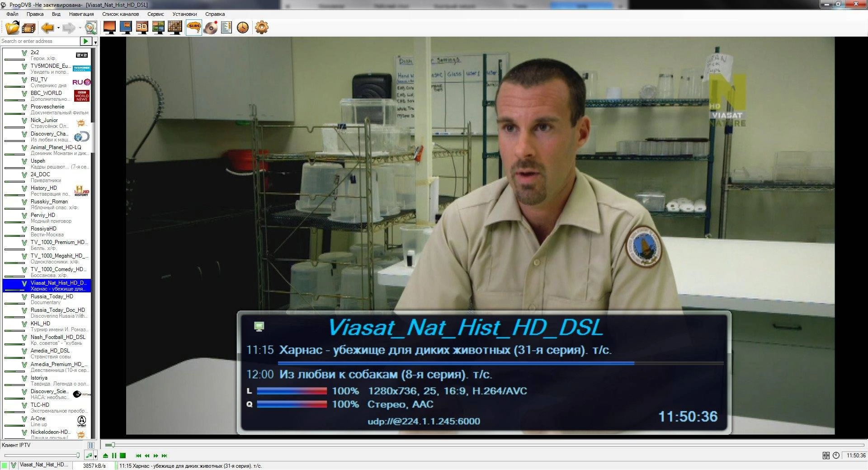Select the TLC-HD channel
This screenshot has height=470, width=868.
(47, 408)
